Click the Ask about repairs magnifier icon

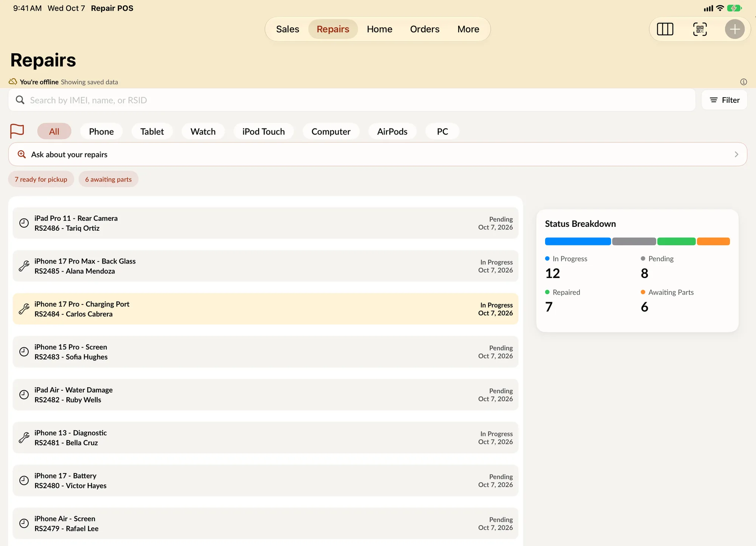[x=22, y=154]
